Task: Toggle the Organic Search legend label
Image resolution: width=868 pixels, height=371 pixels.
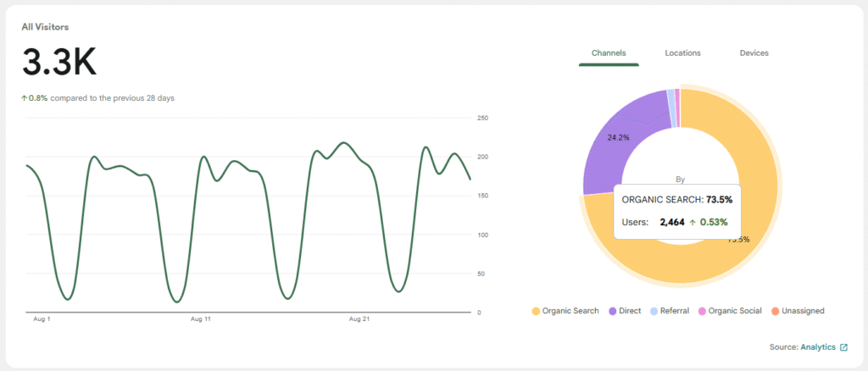Action: (571, 311)
